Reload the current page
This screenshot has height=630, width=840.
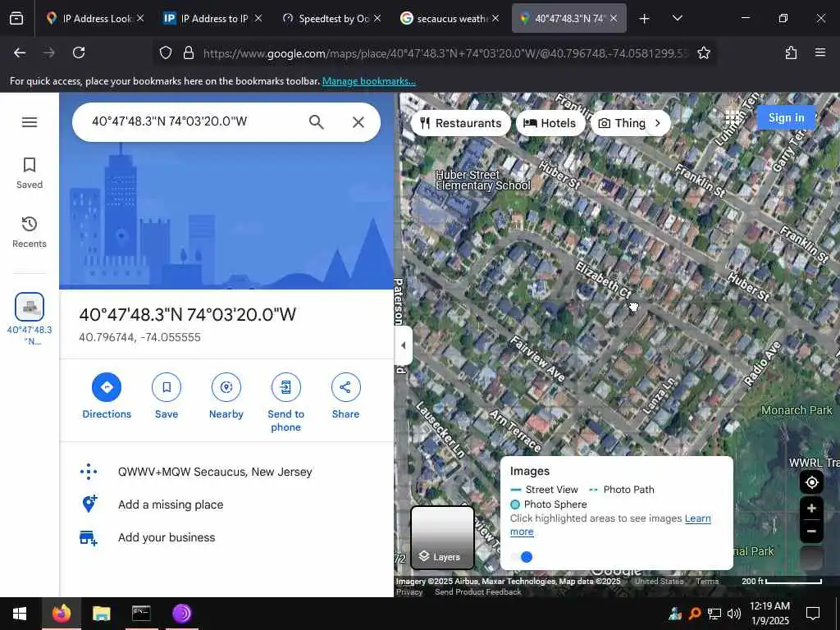click(79, 52)
